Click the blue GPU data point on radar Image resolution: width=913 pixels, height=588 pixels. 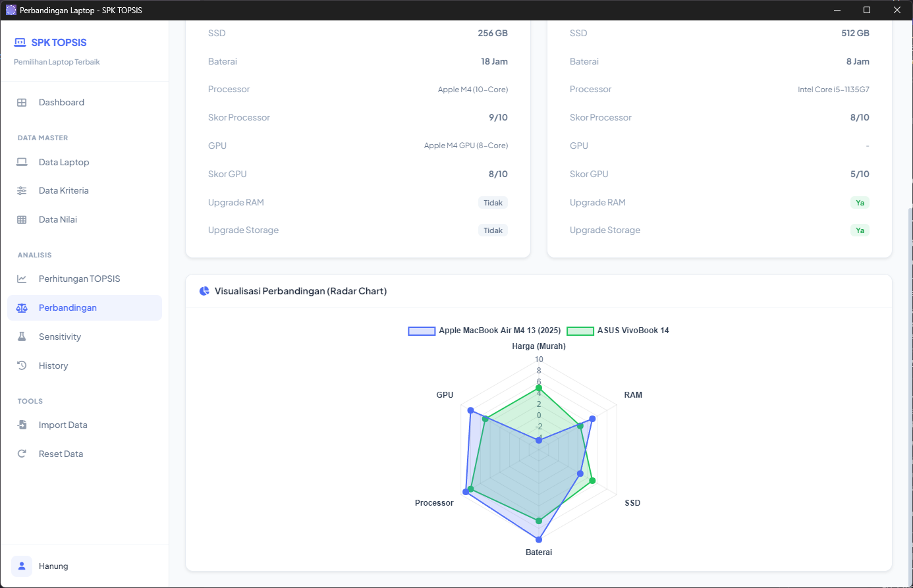[x=470, y=410]
